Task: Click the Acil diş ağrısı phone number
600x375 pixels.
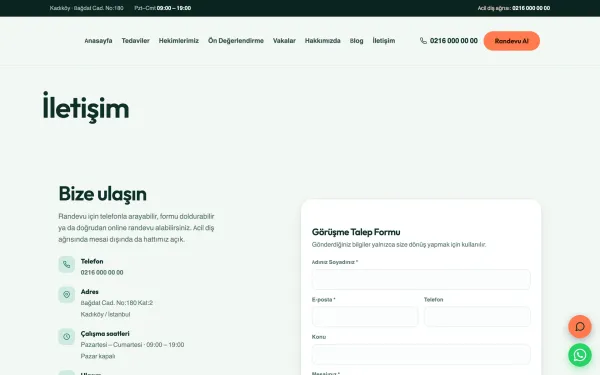Action: click(x=531, y=8)
